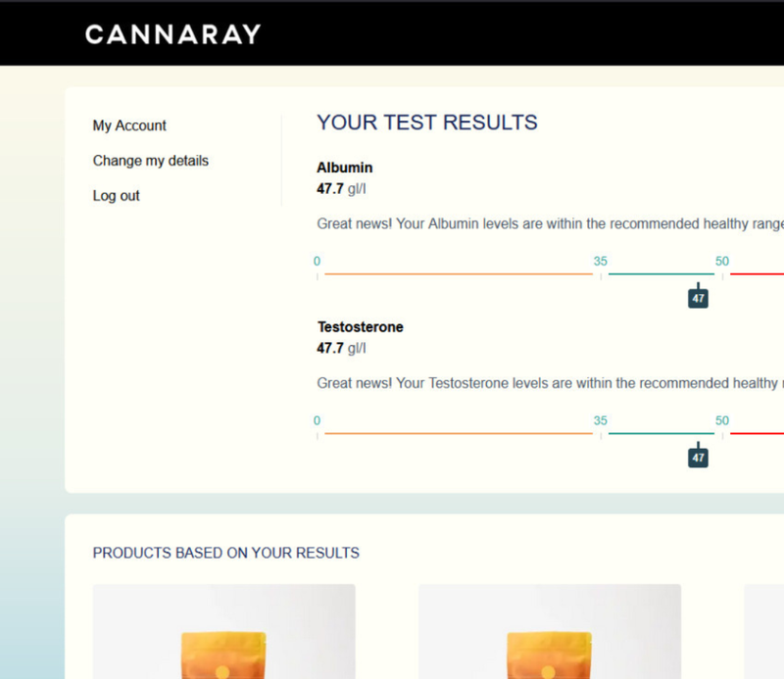Click the Albumin healthy range message text
The height and width of the screenshot is (679, 784).
click(x=549, y=223)
